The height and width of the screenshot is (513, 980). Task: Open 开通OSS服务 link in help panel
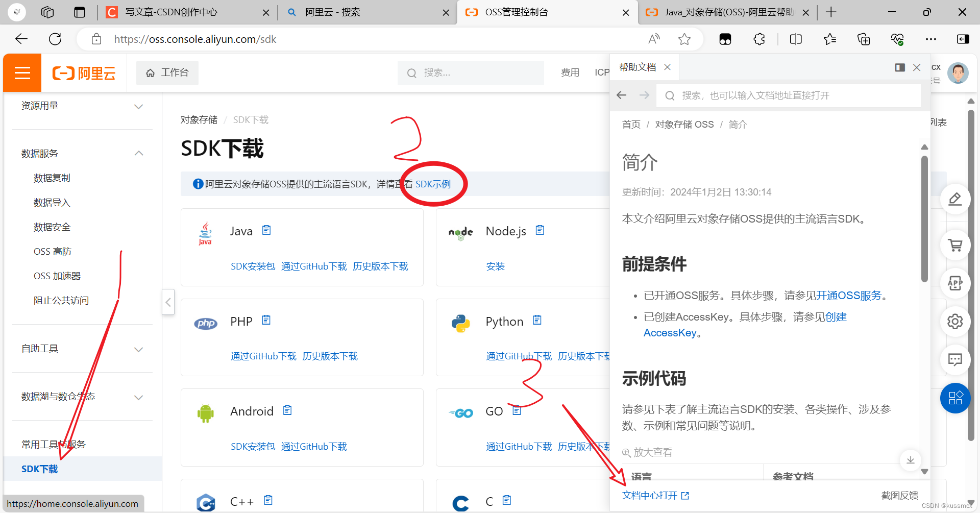pos(849,296)
